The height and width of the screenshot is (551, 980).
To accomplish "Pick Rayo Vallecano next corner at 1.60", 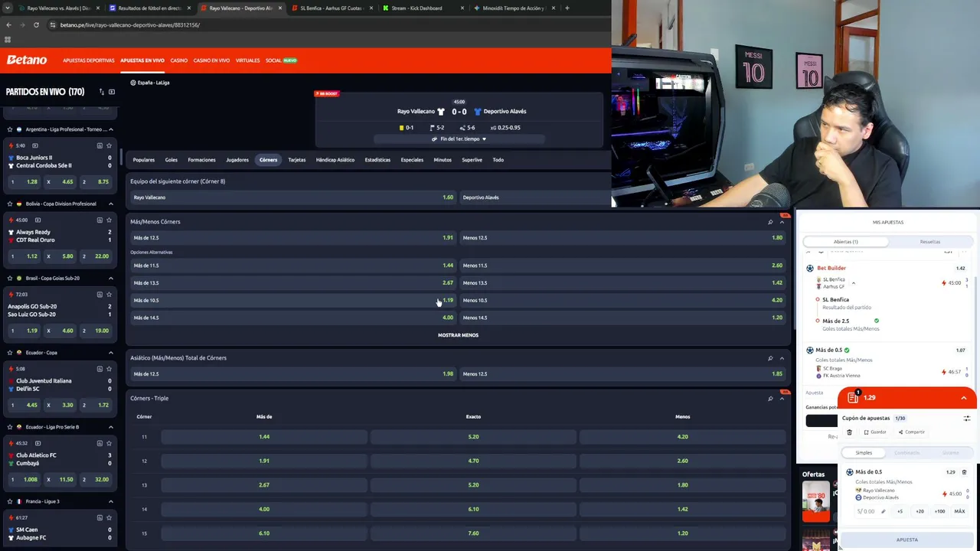I will (293, 197).
